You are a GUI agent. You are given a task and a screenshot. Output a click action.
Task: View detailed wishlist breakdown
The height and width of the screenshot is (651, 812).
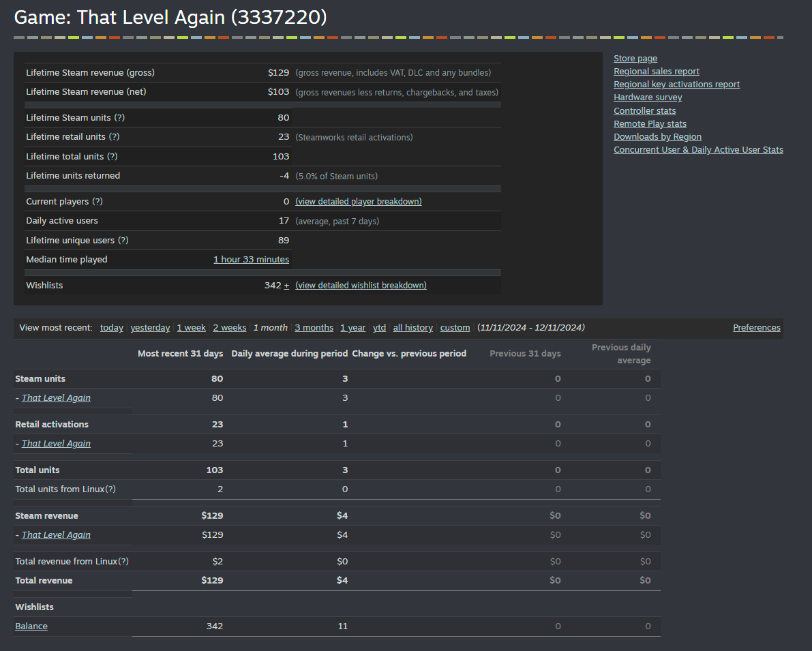pos(361,286)
